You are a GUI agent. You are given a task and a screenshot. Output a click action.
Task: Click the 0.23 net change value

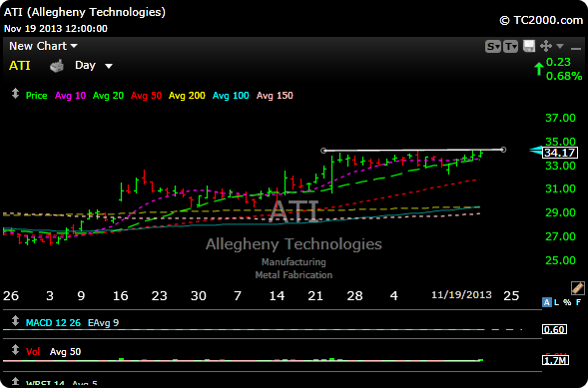click(x=558, y=62)
